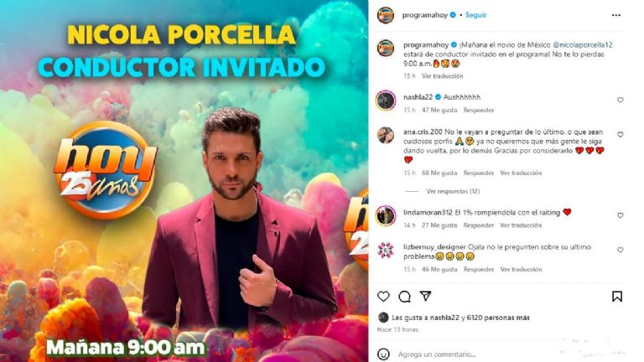644x362 pixels.
Task: Open nashla22's profile avatar
Action: pos(386,101)
